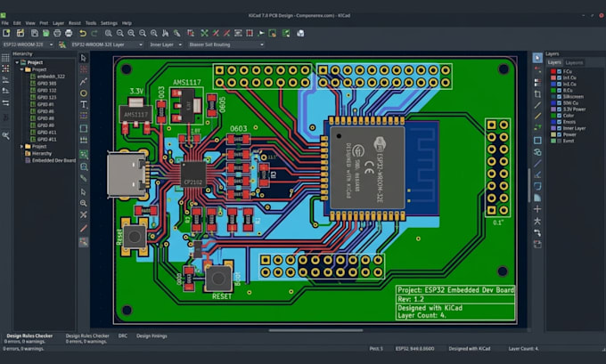This screenshot has width=606, height=364.
Task: Open the 3D viewer cube icon
Action: (300, 33)
